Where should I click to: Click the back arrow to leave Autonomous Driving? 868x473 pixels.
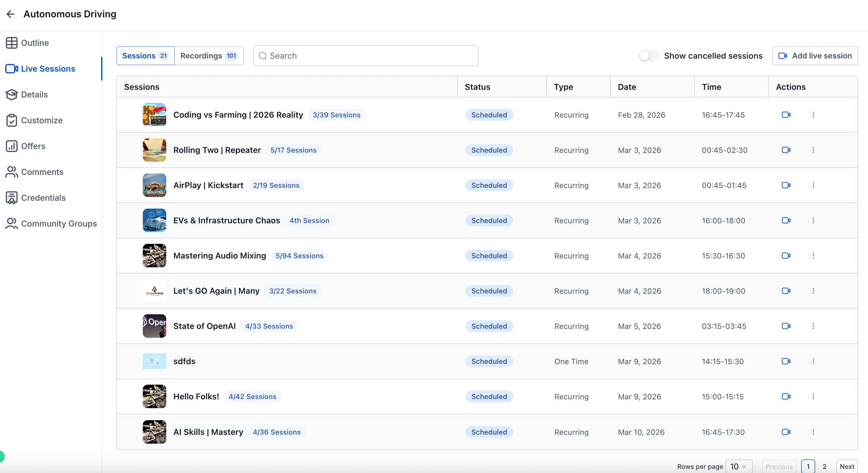point(11,14)
